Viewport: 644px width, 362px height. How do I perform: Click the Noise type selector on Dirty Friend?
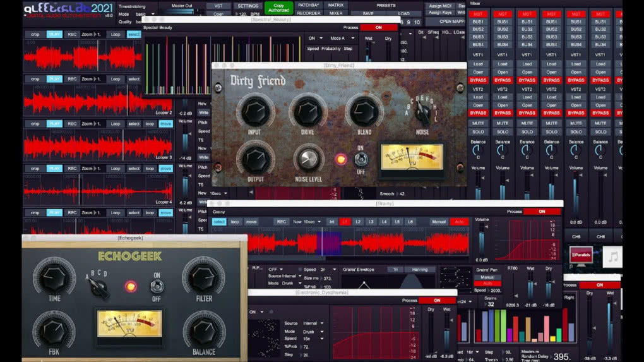(423, 112)
